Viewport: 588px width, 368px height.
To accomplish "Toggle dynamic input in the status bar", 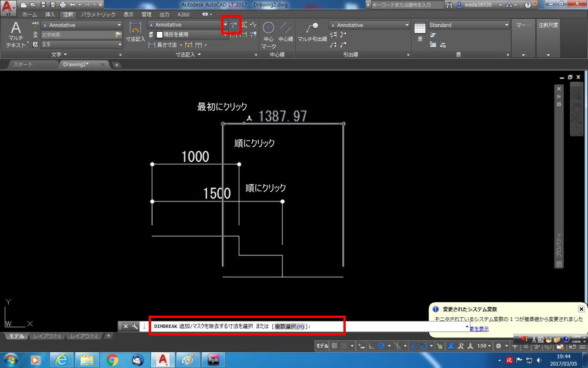I will [x=360, y=346].
